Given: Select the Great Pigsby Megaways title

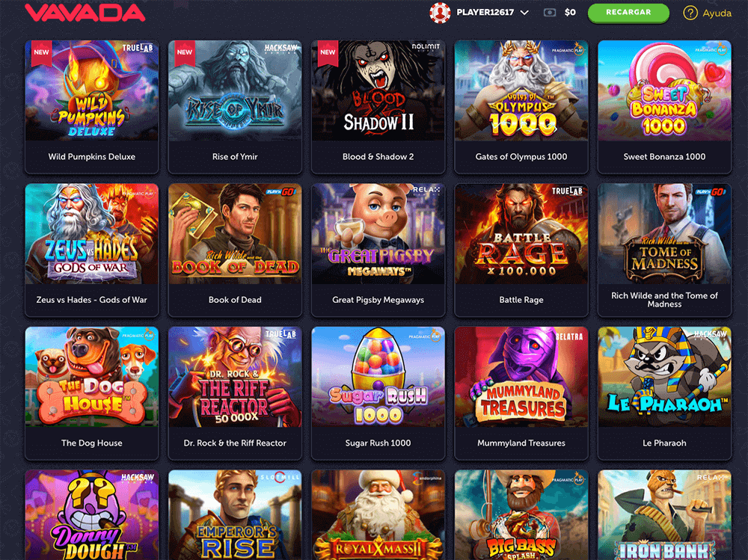Looking at the screenshot, I should (378, 300).
